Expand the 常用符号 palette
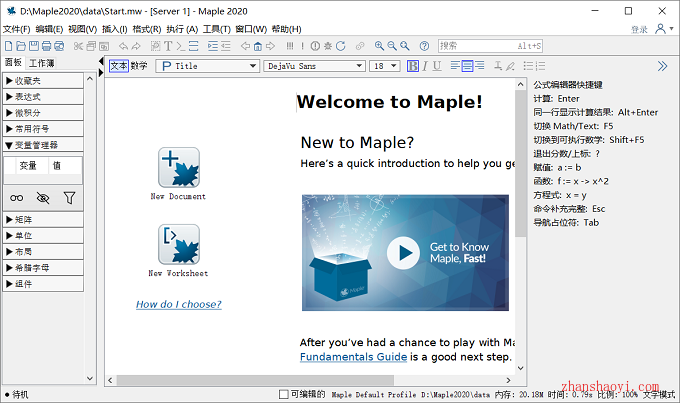Image resolution: width=680 pixels, height=403 pixels. coord(43,129)
